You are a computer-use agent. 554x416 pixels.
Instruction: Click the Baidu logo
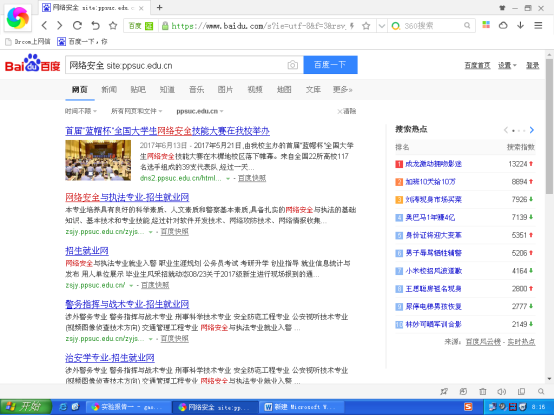coord(33,63)
